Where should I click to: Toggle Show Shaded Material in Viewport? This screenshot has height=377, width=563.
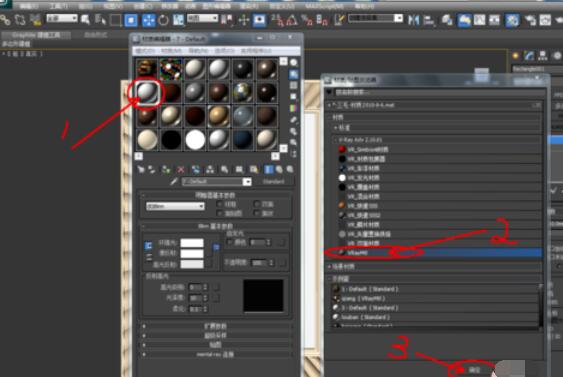(253, 169)
